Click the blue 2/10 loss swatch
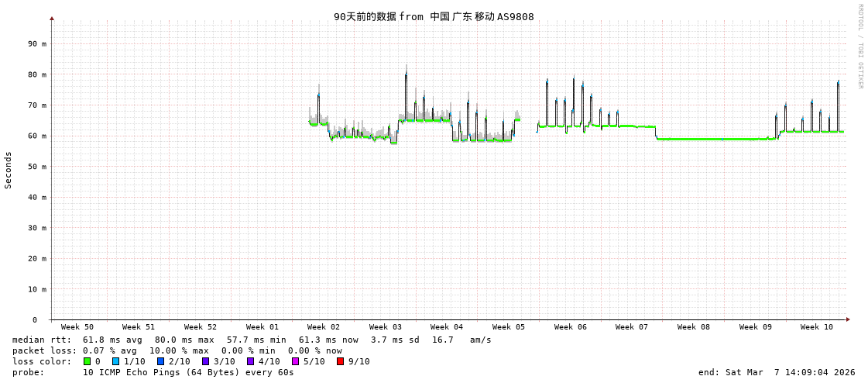The image size is (868, 383). [x=160, y=361]
